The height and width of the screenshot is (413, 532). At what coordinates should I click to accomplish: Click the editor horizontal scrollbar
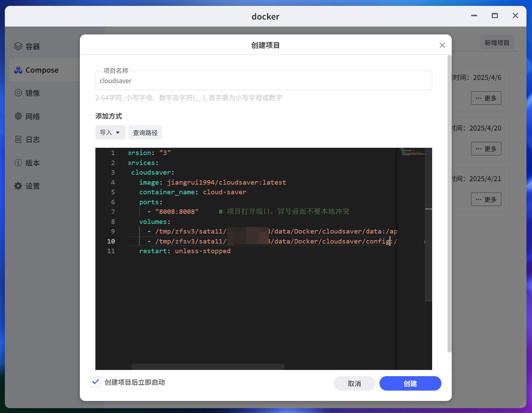[208, 367]
